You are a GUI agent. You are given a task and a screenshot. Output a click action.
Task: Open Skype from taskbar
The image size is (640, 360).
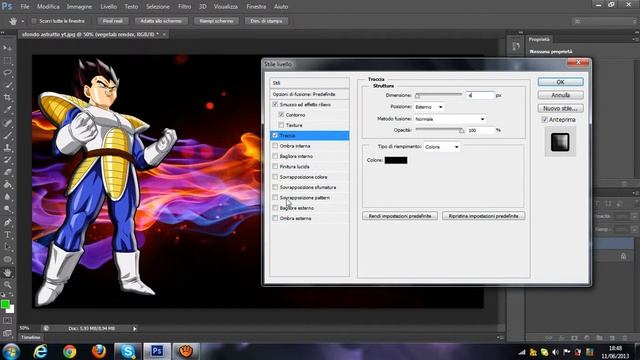[x=128, y=351]
